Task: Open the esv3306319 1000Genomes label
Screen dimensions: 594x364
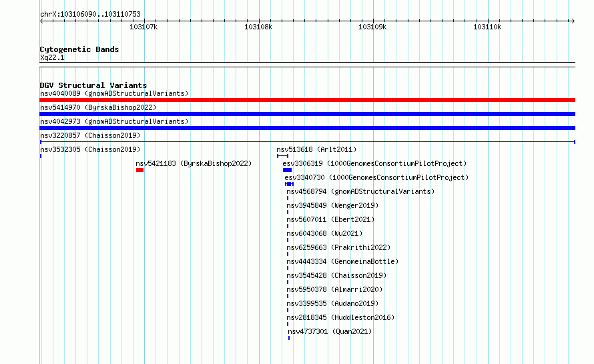Action: tap(374, 163)
